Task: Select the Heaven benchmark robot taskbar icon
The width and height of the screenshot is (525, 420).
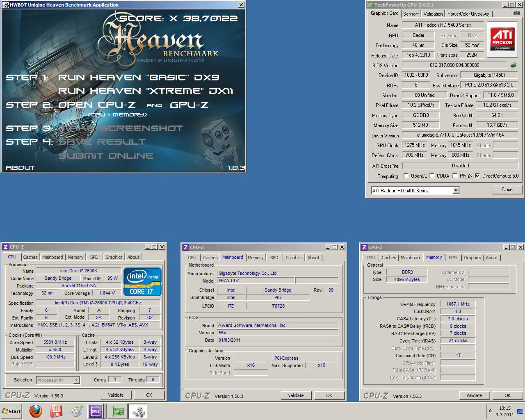Action: pyautogui.click(x=138, y=411)
